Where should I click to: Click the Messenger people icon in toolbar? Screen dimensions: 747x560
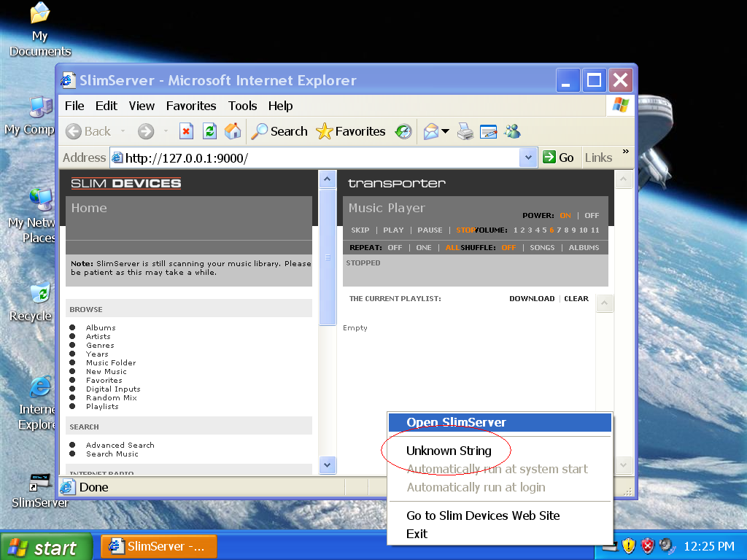coord(512,131)
